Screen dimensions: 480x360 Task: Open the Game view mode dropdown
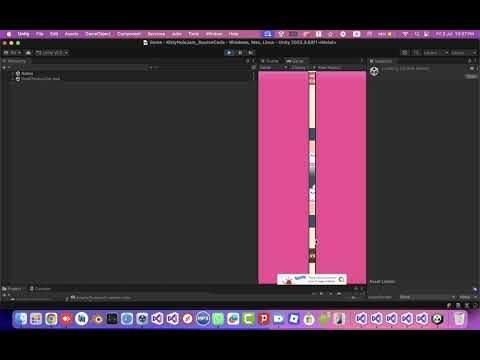(x=273, y=68)
